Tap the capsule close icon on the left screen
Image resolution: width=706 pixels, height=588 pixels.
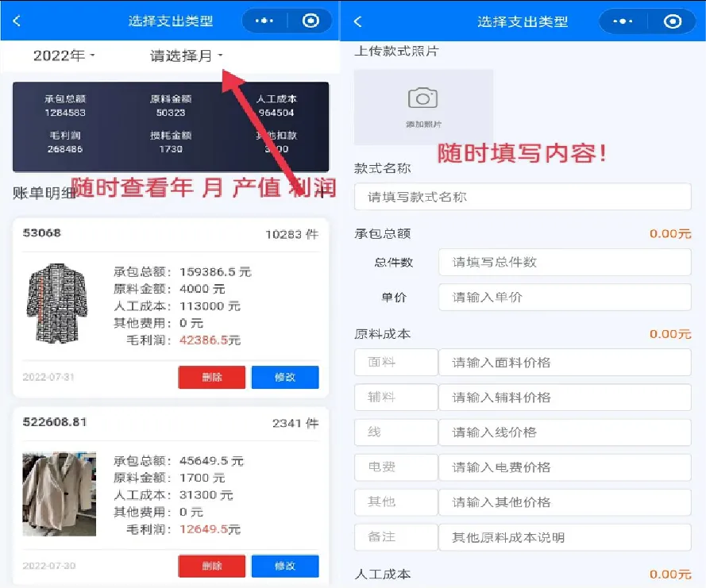(x=311, y=21)
